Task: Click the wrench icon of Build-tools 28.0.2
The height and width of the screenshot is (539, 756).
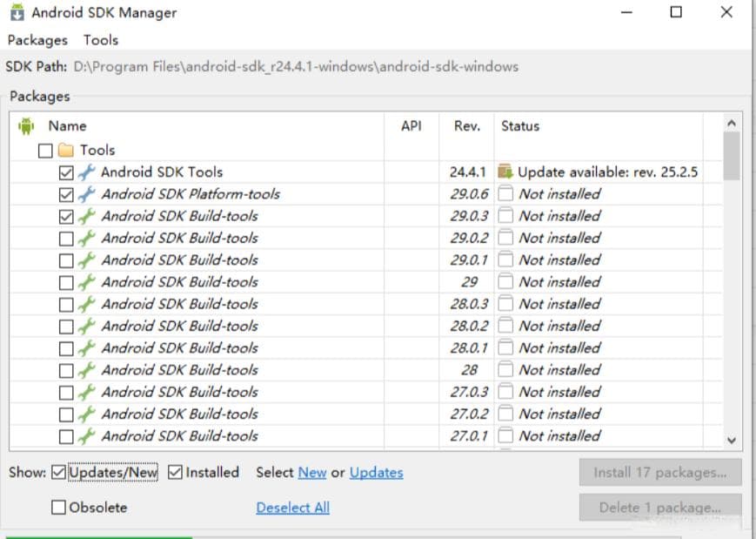Action: click(87, 327)
